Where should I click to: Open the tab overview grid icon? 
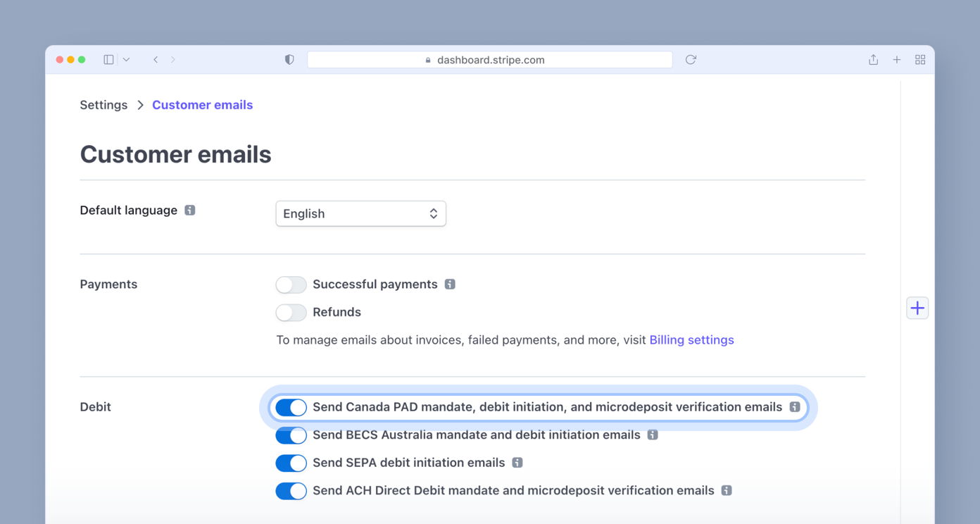920,59
